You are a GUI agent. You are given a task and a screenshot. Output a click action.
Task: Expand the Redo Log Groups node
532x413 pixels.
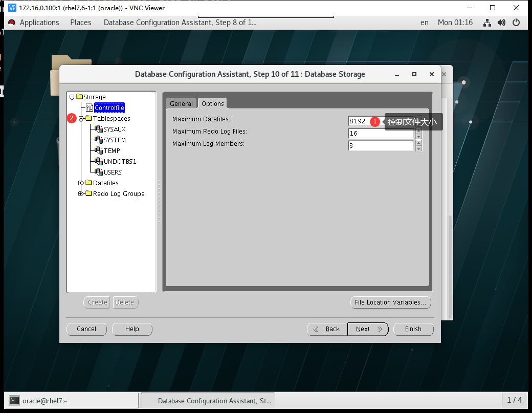(81, 194)
